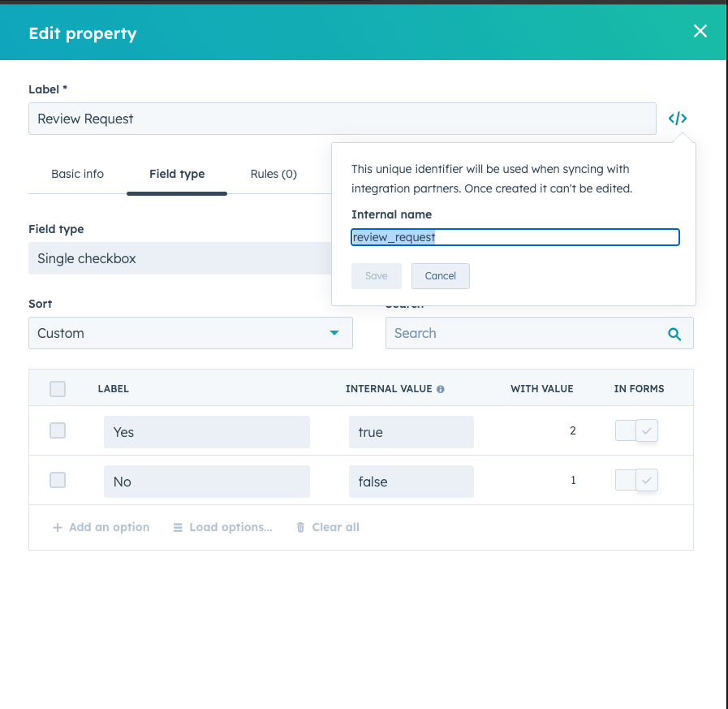
Task: Open the Field type Single checkbox dropdown
Action: click(x=179, y=258)
